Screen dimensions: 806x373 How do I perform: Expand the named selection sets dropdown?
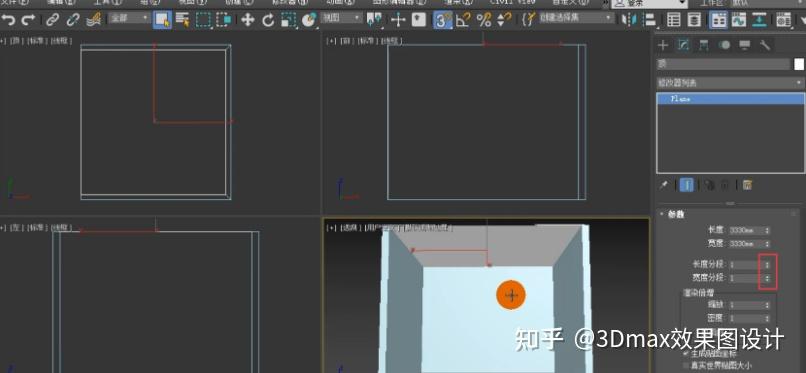click(x=576, y=18)
